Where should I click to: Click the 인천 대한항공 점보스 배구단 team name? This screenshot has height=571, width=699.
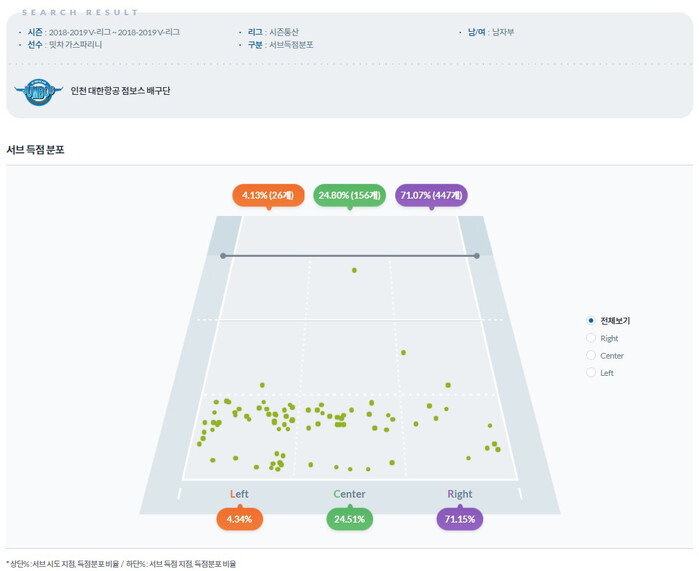120,91
